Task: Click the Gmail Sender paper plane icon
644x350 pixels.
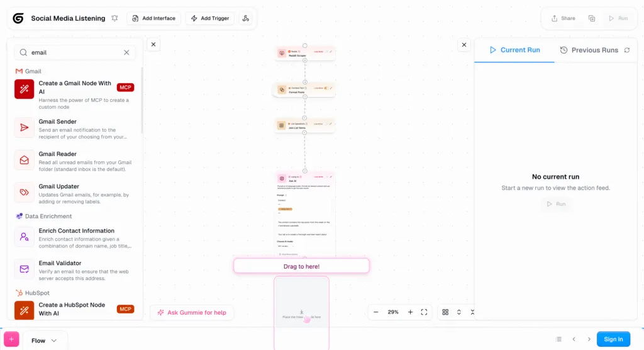Action: (25, 128)
